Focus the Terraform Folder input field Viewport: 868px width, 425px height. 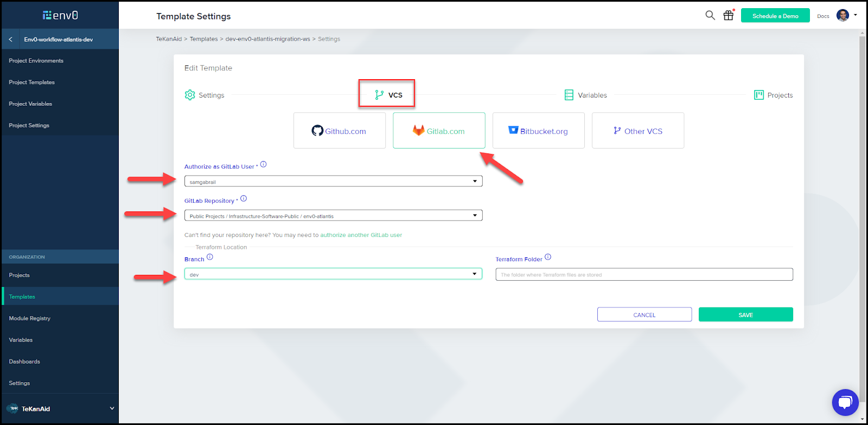click(644, 274)
